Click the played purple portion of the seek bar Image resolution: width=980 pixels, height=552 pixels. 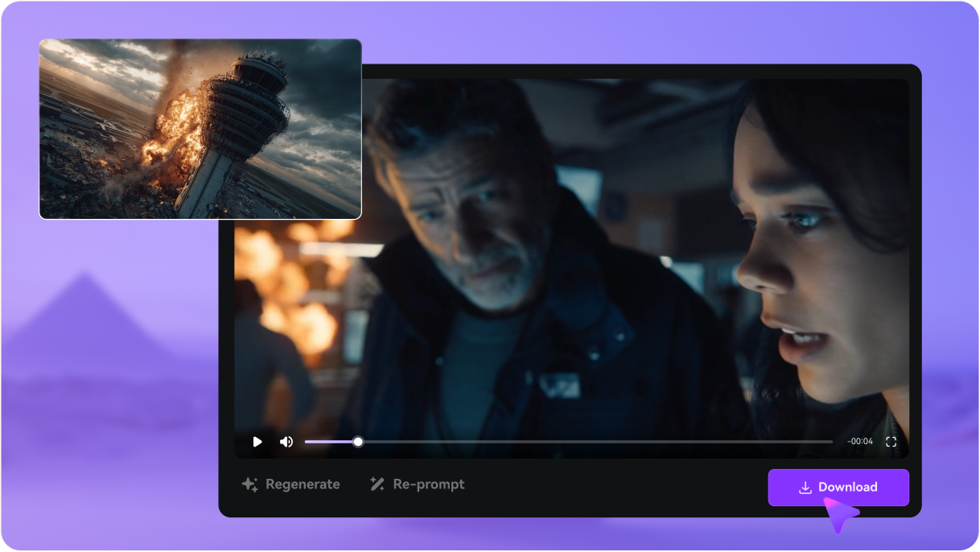[330, 442]
